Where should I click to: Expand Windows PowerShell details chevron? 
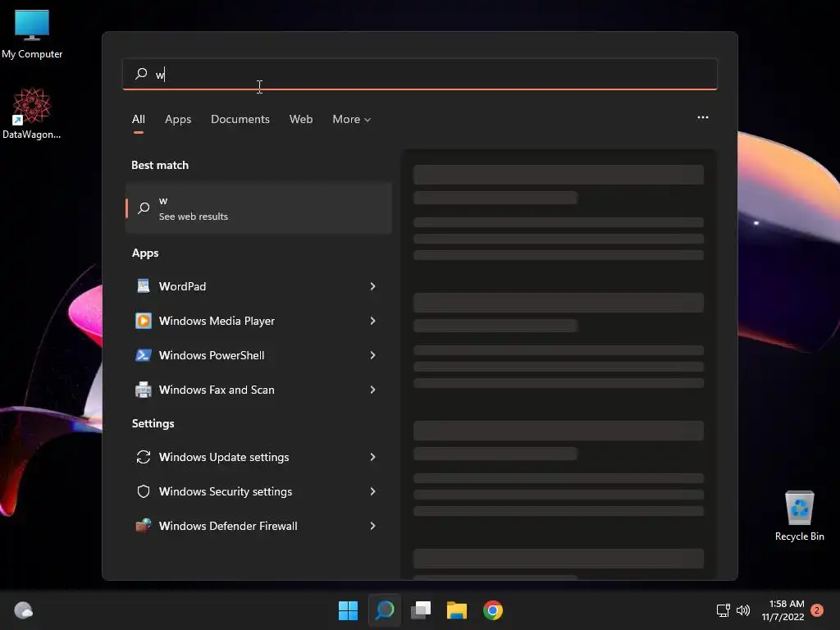point(373,355)
